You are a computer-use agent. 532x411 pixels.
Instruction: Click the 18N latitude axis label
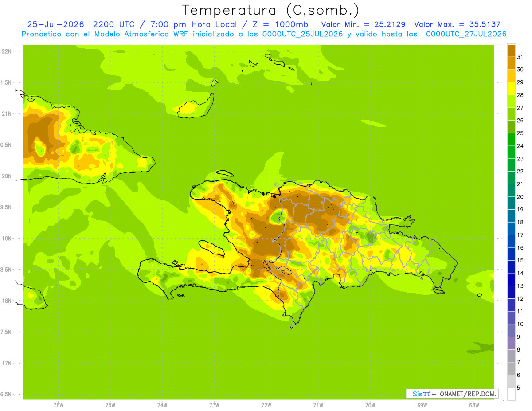coord(7,301)
